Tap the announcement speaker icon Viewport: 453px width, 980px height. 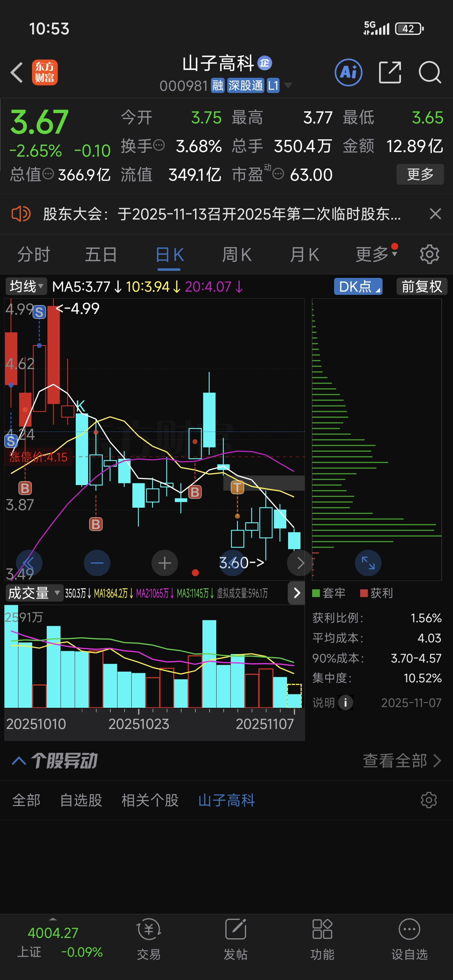point(21,214)
